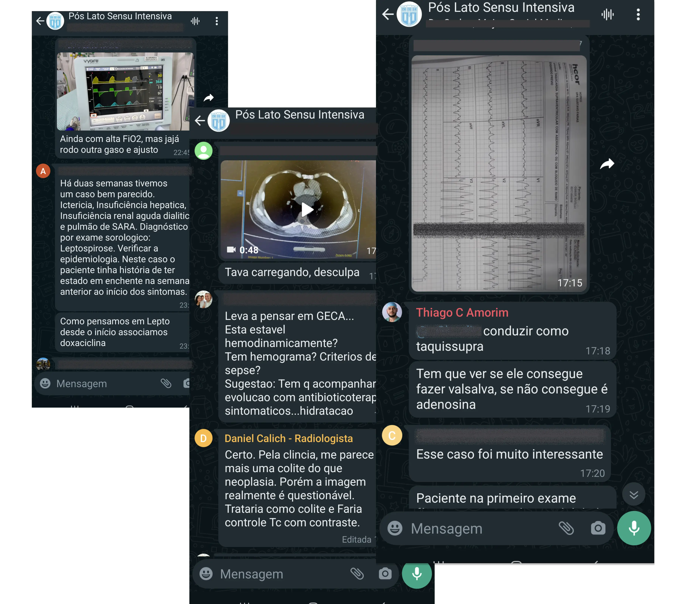Open the ECG tracing photo
The width and height of the screenshot is (700, 604).
(499, 173)
